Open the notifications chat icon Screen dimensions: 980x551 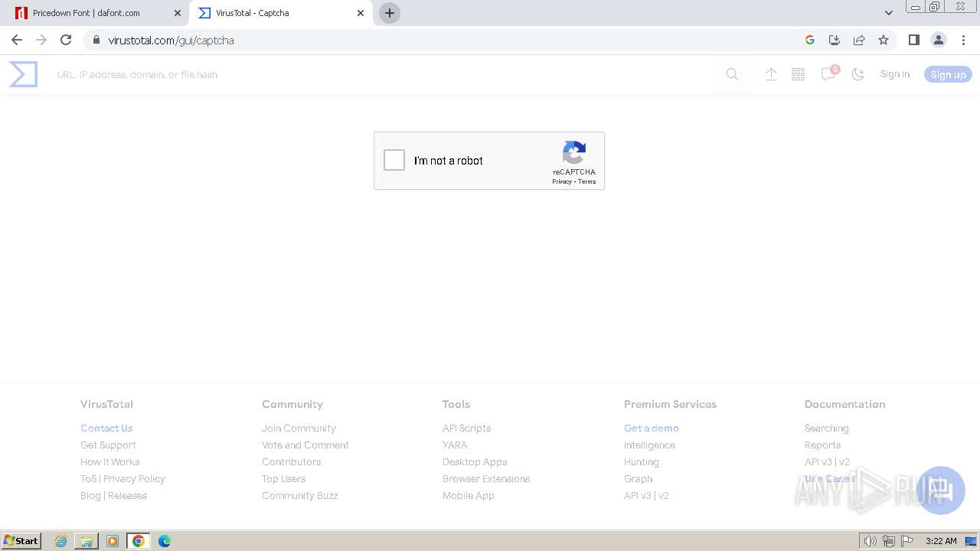point(828,74)
